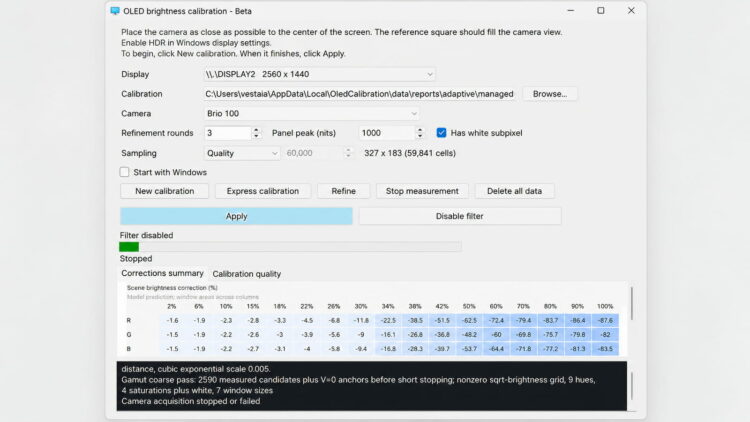Decrease Panel peak nits value
This screenshot has height=422, width=750.
[419, 136]
